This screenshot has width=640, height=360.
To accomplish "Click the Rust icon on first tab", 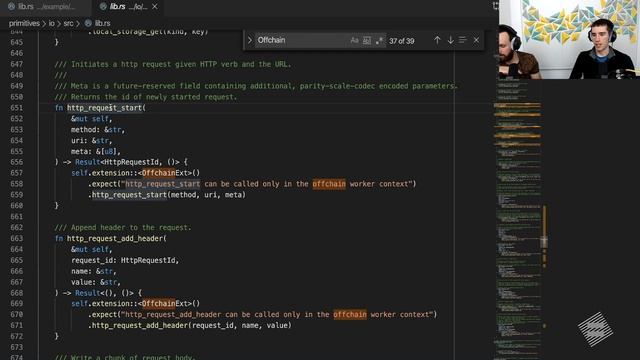I will [x=11, y=7].
